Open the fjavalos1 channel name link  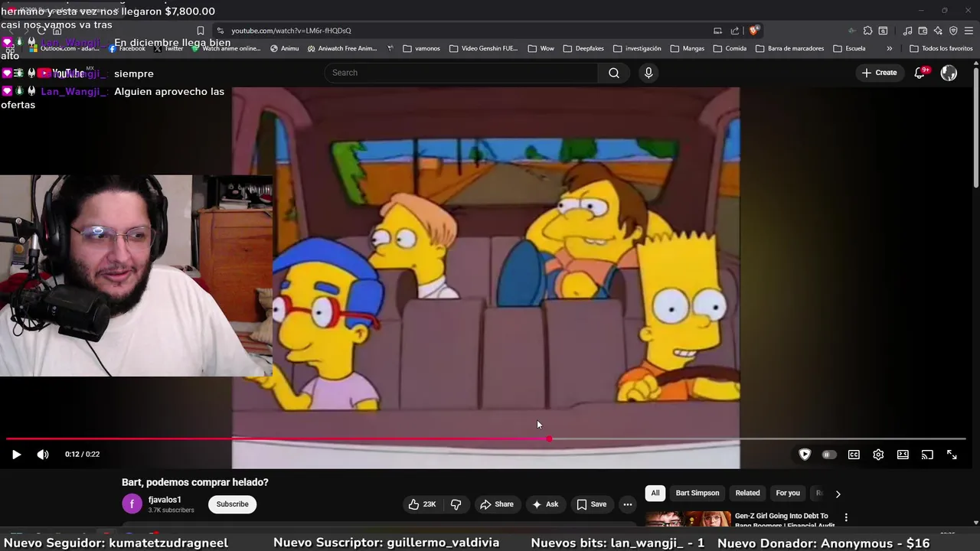(x=165, y=500)
